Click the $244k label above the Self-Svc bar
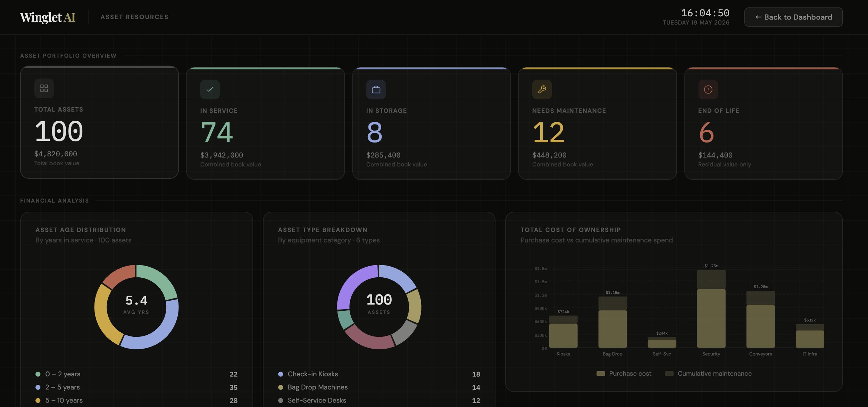The image size is (868, 407). [x=662, y=334]
